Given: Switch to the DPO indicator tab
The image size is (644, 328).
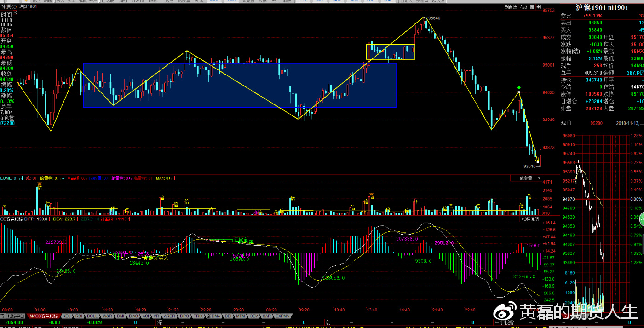Looking at the screenshot, I should 184,316.
